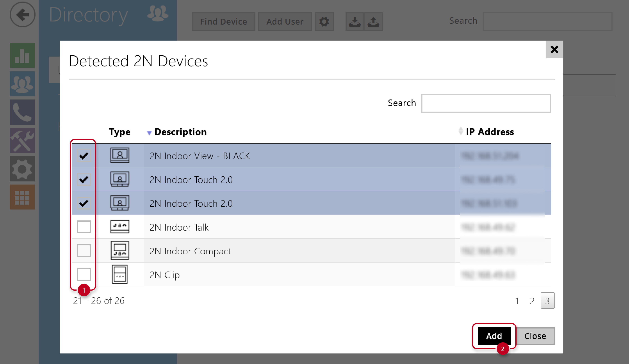Screen dimensions: 629x364
Task: Select the 2N Indoor Compact row text
Action: (190, 251)
